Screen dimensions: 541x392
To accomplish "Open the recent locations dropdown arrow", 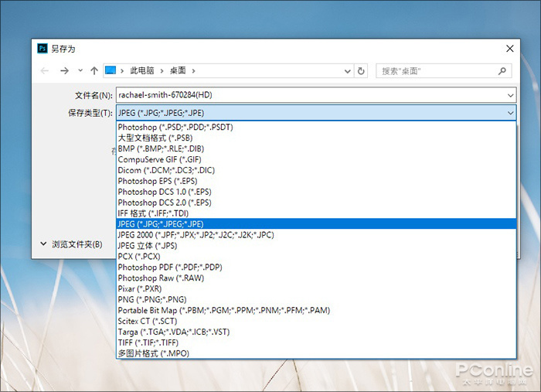I will click(80, 70).
